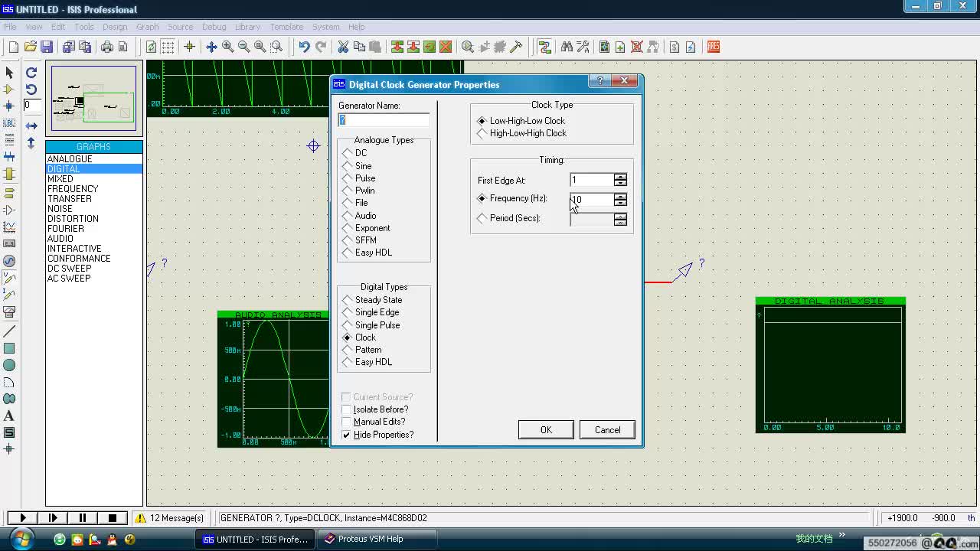Image resolution: width=980 pixels, height=551 pixels.
Task: Click the Cut scissors icon
Action: pyautogui.click(x=343, y=47)
